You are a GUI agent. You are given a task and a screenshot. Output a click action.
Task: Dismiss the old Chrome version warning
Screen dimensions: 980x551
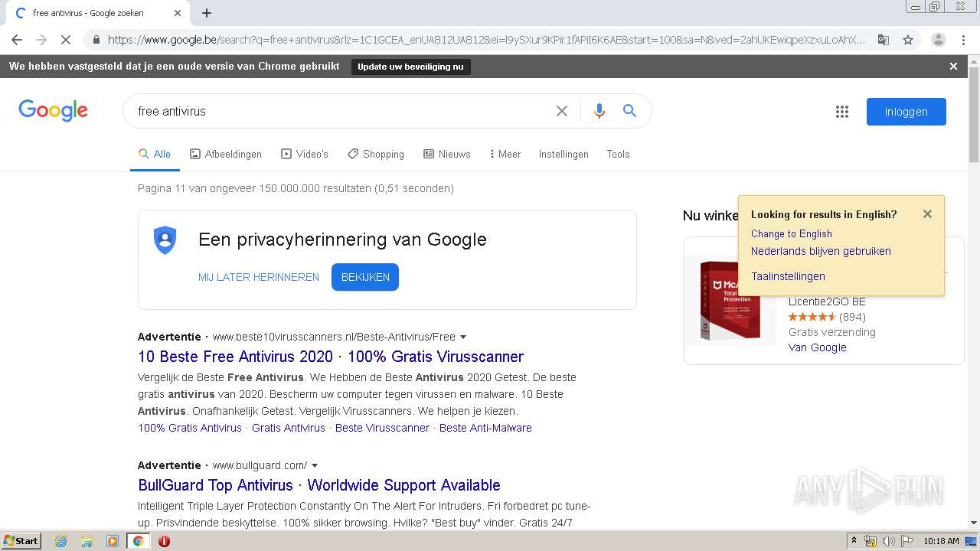[953, 67]
